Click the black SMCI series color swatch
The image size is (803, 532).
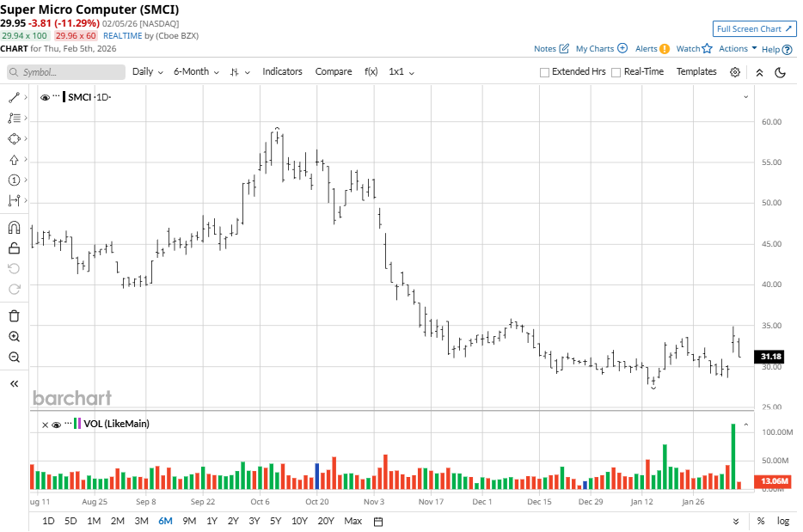click(64, 97)
